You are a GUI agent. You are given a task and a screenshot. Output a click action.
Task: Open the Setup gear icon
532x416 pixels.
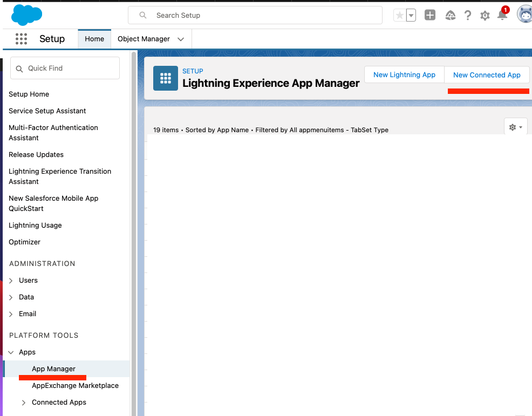pos(485,15)
